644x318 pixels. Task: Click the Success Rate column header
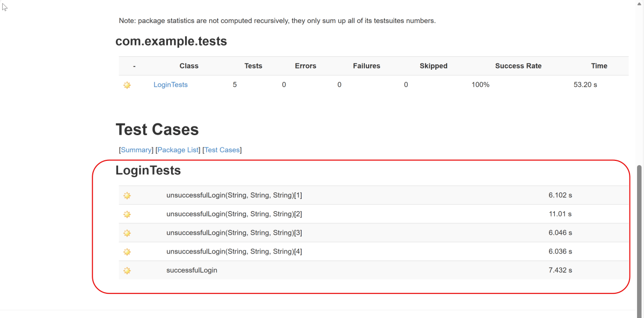point(518,66)
